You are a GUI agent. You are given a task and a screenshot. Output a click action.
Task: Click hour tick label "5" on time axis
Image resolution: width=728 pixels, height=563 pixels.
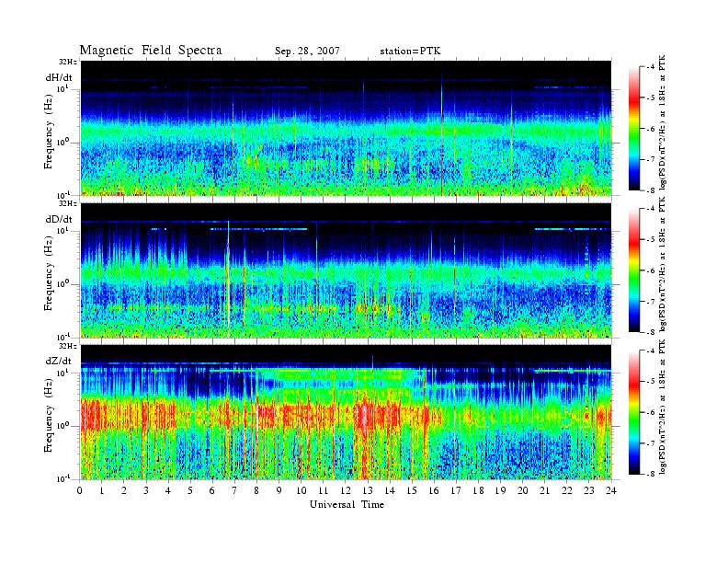coord(190,490)
